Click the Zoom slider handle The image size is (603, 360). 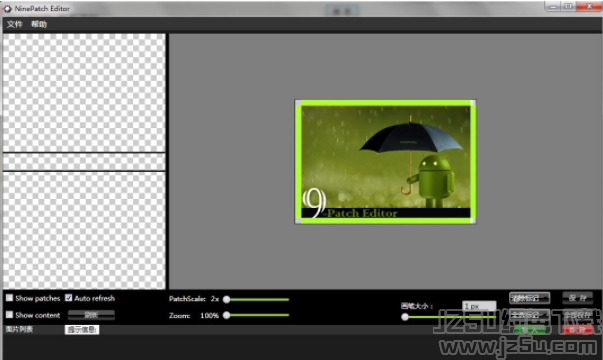click(x=227, y=315)
